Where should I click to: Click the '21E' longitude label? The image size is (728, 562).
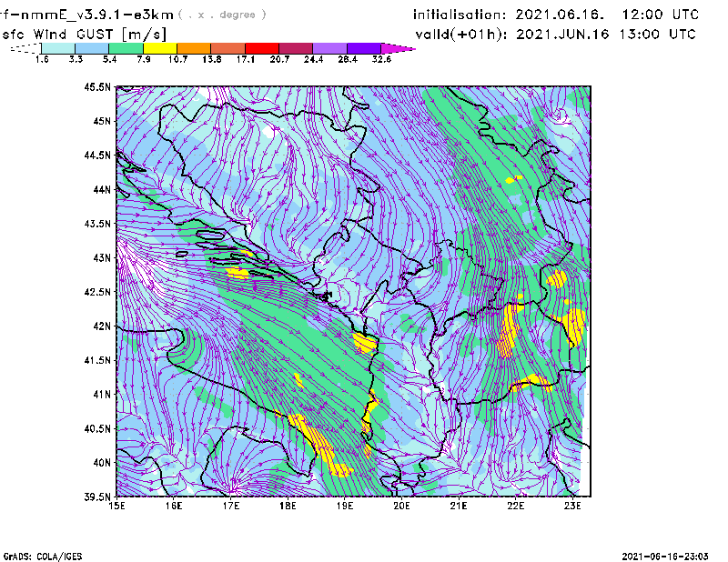pos(459,506)
